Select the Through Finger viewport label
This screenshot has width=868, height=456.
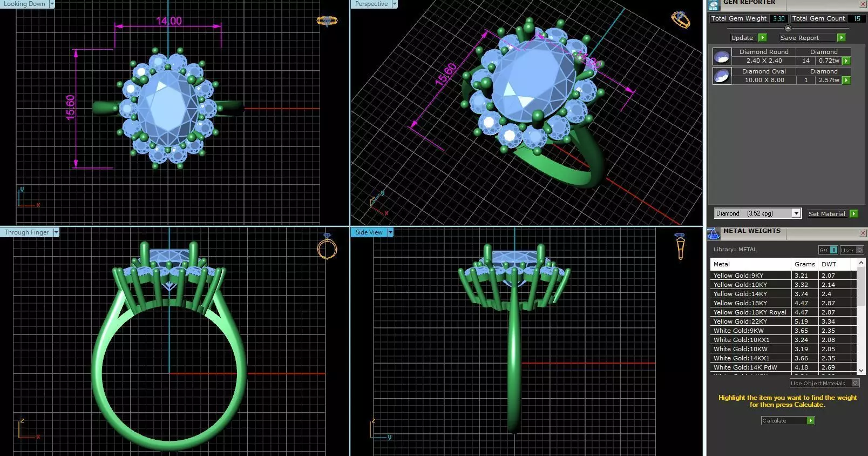point(27,232)
